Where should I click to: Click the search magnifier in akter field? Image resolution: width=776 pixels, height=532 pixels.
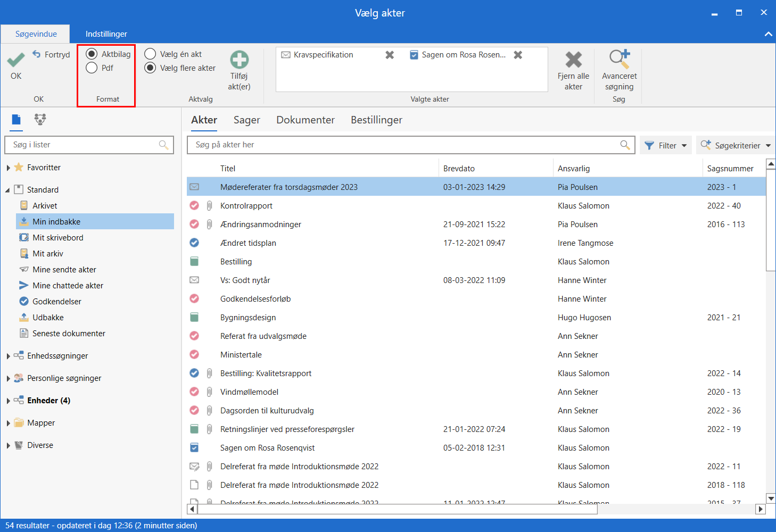[x=625, y=145]
